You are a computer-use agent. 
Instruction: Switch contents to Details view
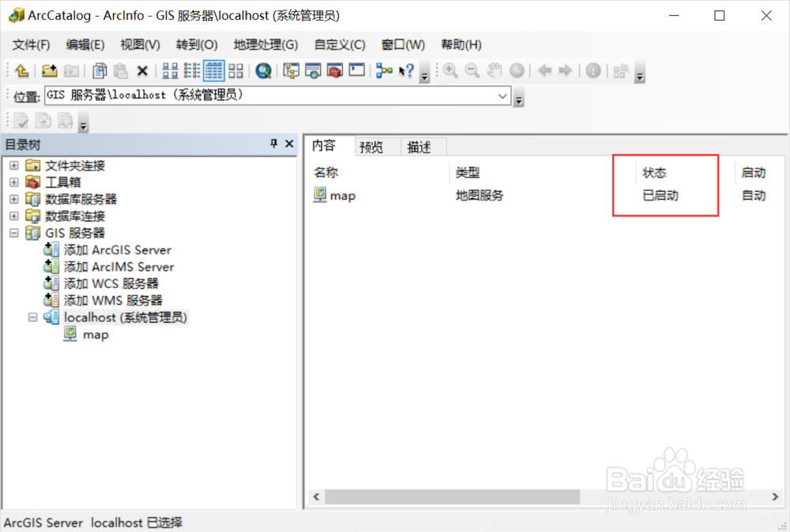pos(213,71)
